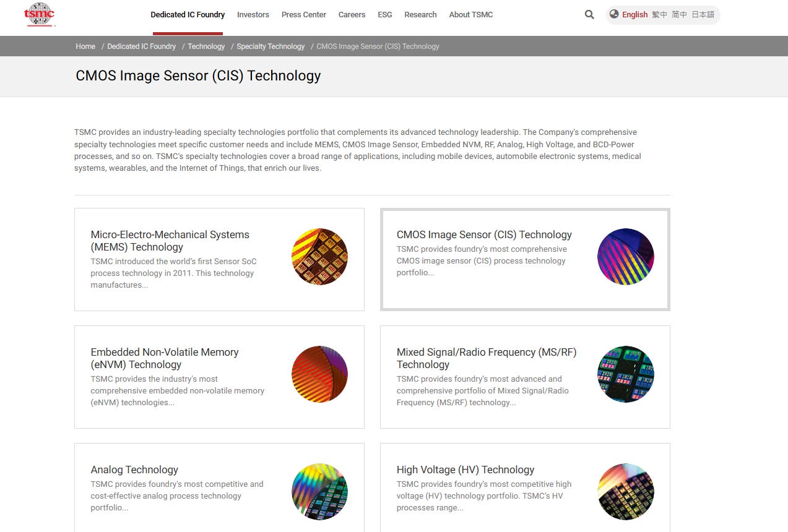The height and width of the screenshot is (532, 788).
Task: Click CMOS Image Sensor breadcrumb text
Action: pyautogui.click(x=378, y=46)
